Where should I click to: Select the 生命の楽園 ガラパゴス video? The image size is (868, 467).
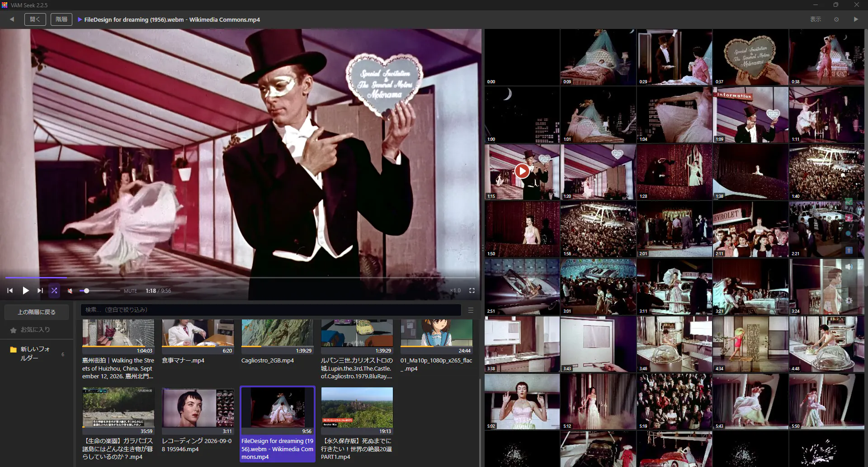(x=118, y=424)
